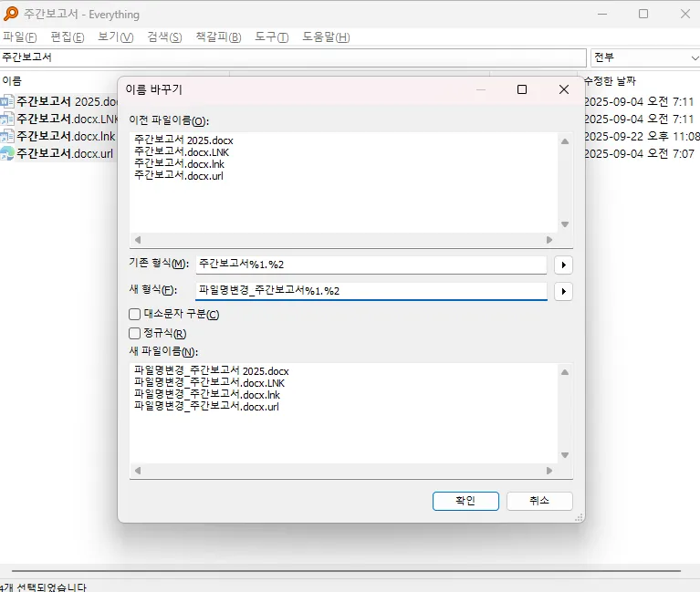Select 주간보고서.docx.url in old names list
700x592 pixels.
pos(179,176)
